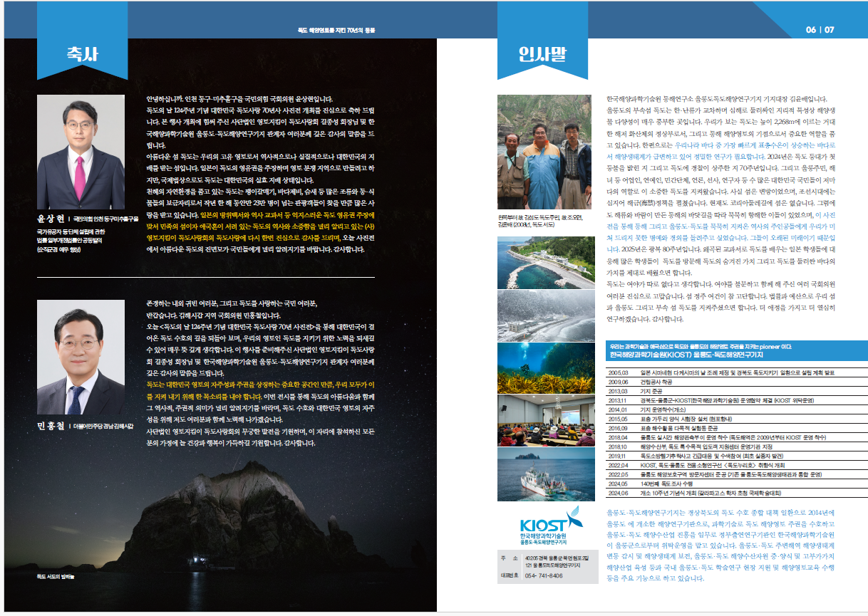Select the timeline row dated 2018.10
868x616 pixels.
pos(737,447)
